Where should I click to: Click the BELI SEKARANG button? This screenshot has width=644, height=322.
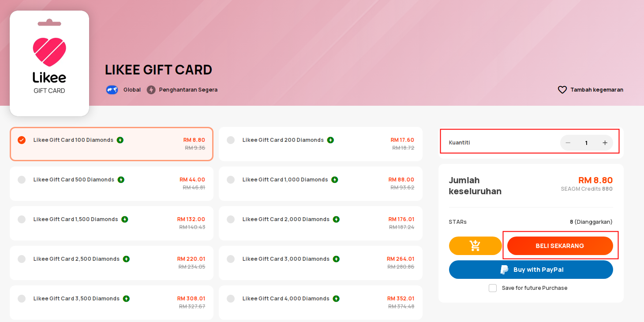(x=560, y=246)
